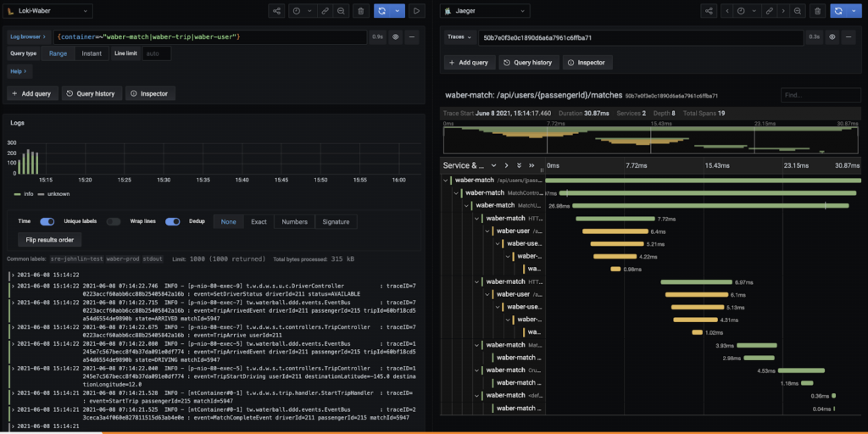868x434 pixels.
Task: Open the Loki pane time picker clock
Action: tap(298, 10)
